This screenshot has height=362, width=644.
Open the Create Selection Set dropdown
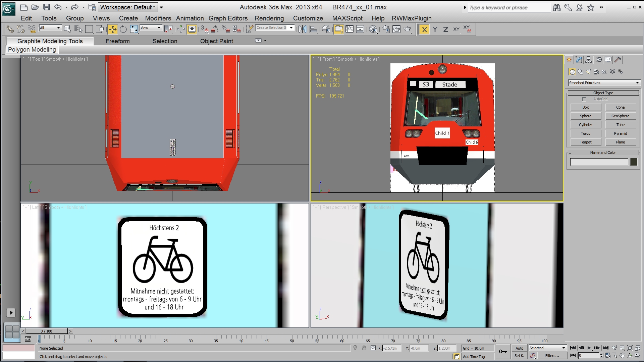291,28
